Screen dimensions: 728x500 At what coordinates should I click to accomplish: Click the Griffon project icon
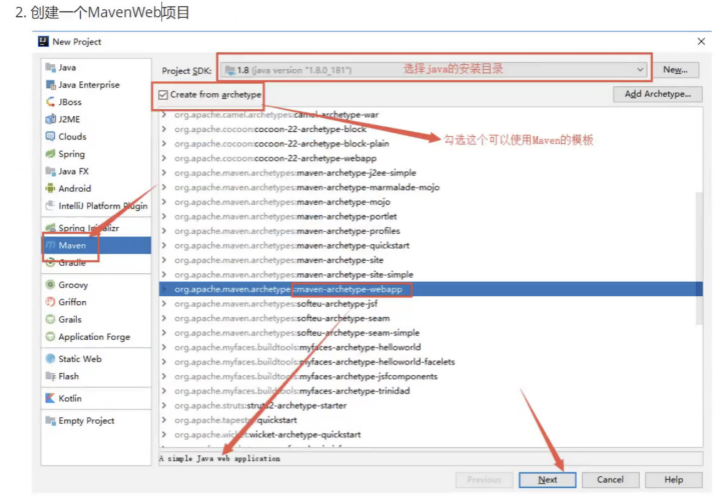tap(50, 302)
